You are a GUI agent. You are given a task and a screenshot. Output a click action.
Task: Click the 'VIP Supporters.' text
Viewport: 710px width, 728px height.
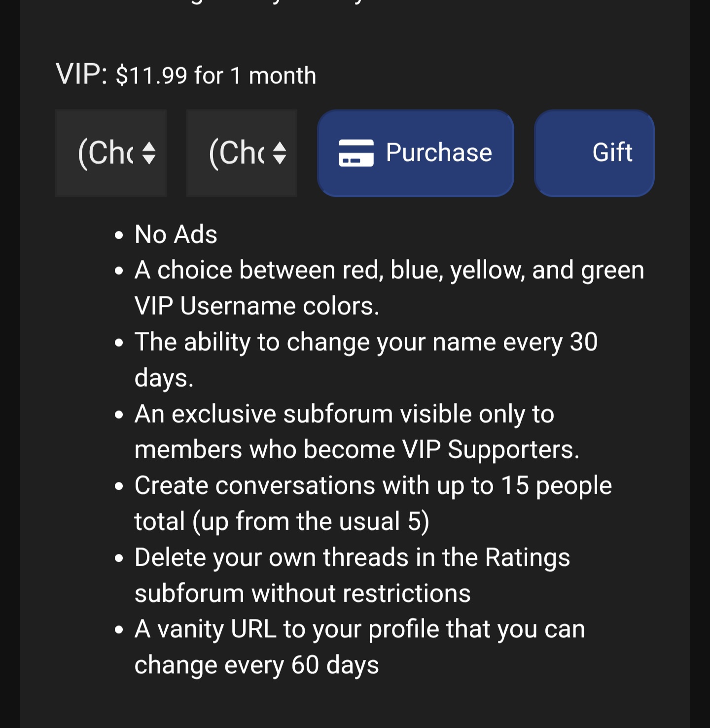click(490, 450)
